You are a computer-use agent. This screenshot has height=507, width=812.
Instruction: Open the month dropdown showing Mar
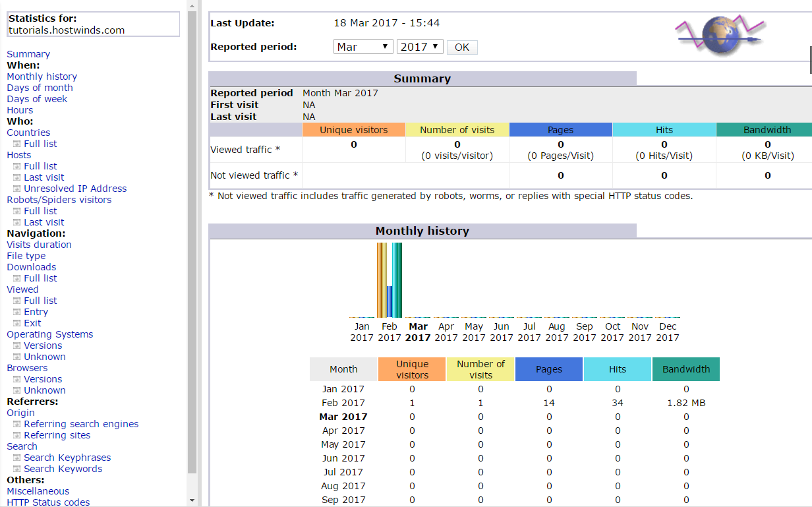[x=363, y=47]
